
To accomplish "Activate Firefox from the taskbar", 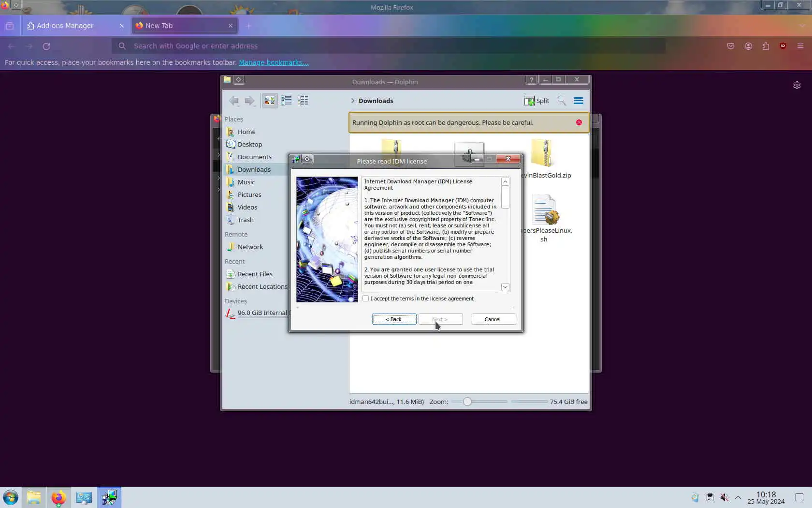I will tap(58, 497).
